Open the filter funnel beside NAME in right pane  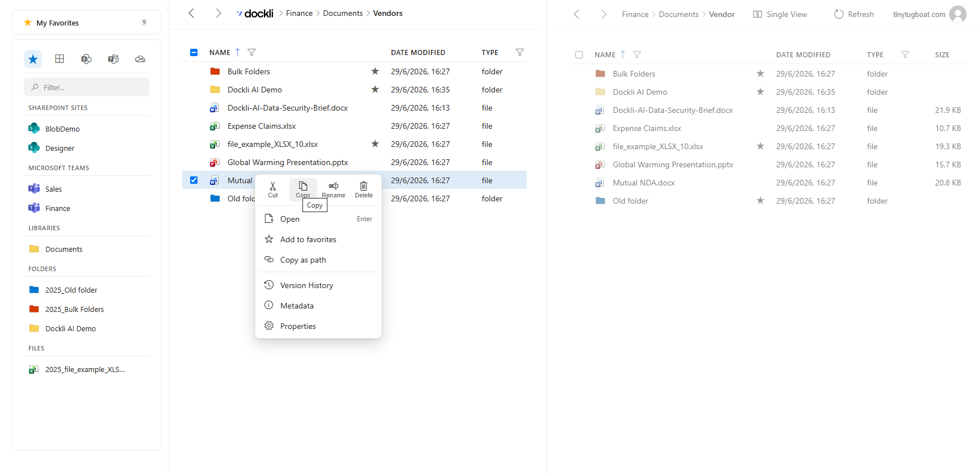(637, 54)
